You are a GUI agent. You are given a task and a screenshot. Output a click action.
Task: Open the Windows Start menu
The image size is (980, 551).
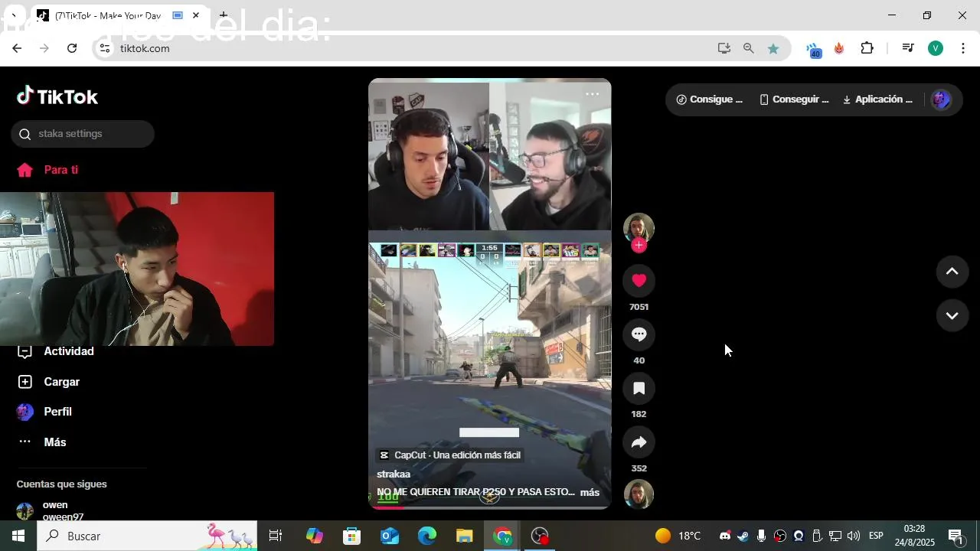[18, 536]
